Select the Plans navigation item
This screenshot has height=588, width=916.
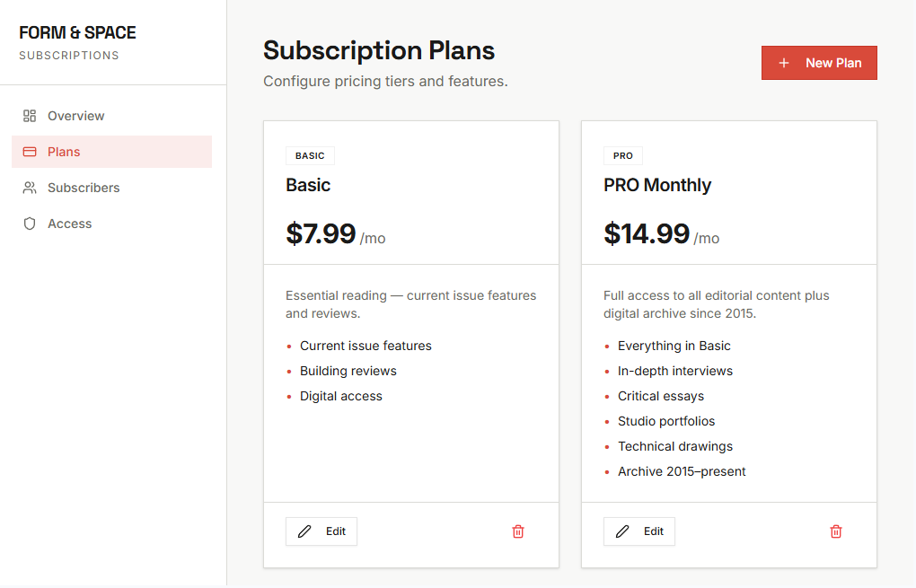(64, 152)
